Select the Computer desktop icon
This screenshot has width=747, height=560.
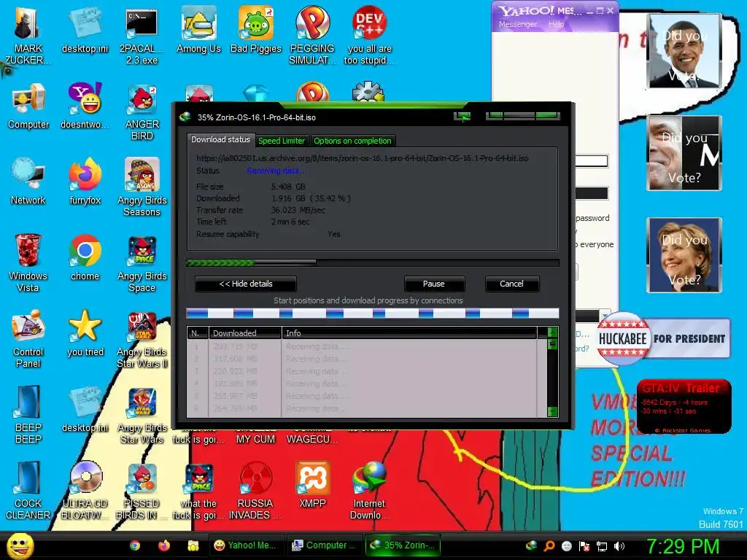[28, 106]
